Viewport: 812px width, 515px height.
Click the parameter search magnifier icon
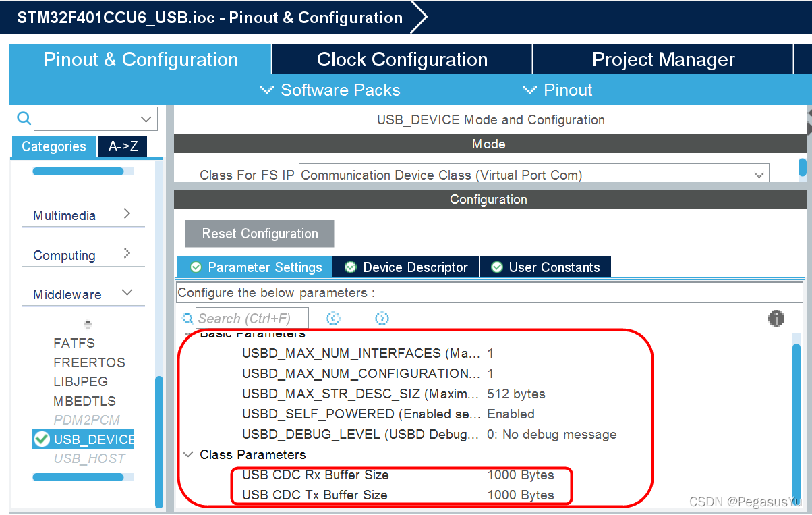click(x=187, y=318)
